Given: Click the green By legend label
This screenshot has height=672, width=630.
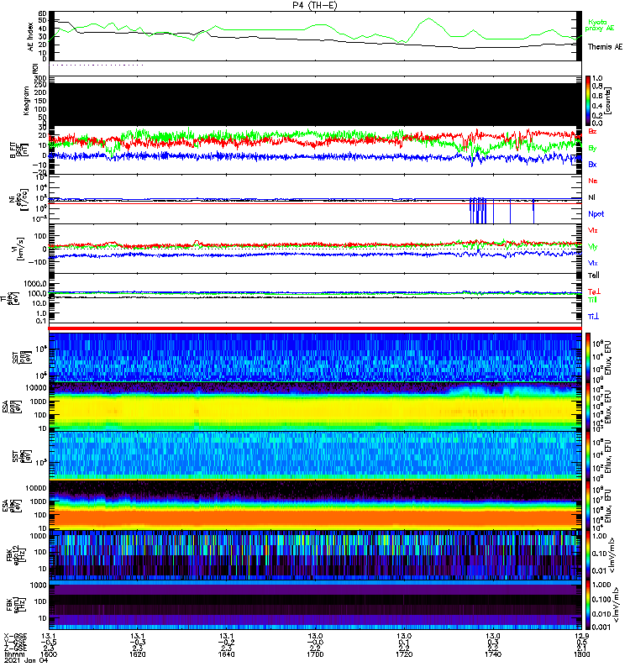Looking at the screenshot, I should tap(592, 149).
